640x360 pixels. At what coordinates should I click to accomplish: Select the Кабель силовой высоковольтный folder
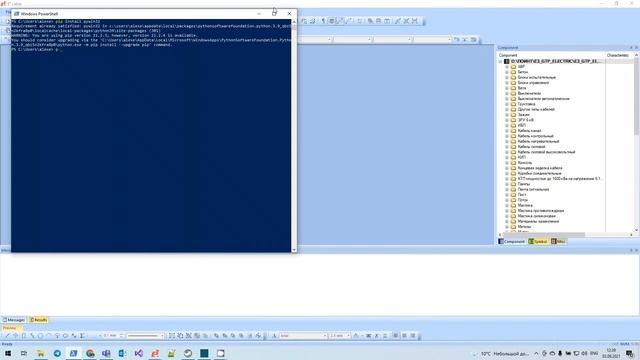[546, 152]
